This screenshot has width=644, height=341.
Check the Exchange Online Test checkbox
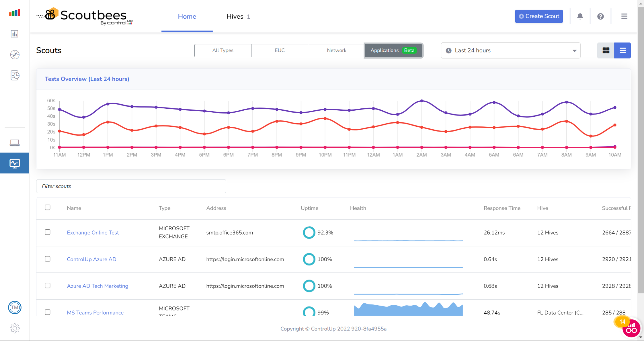(x=48, y=232)
